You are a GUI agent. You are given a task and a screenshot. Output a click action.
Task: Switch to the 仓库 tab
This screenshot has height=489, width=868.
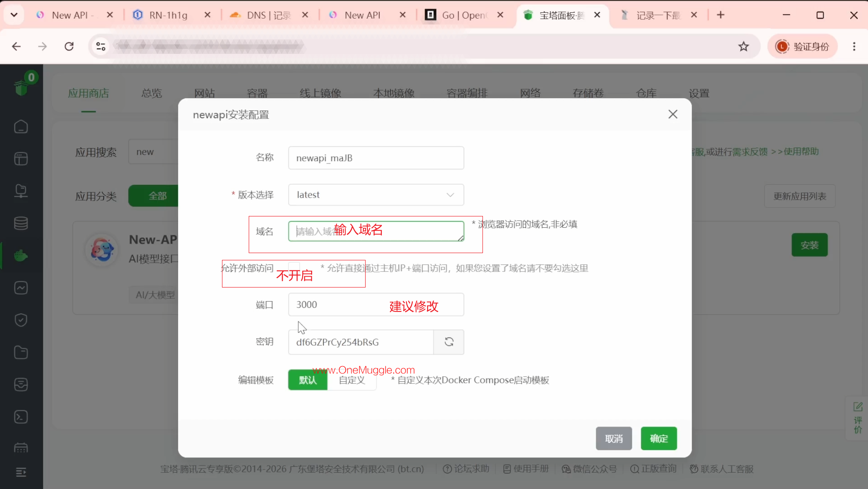(x=646, y=93)
